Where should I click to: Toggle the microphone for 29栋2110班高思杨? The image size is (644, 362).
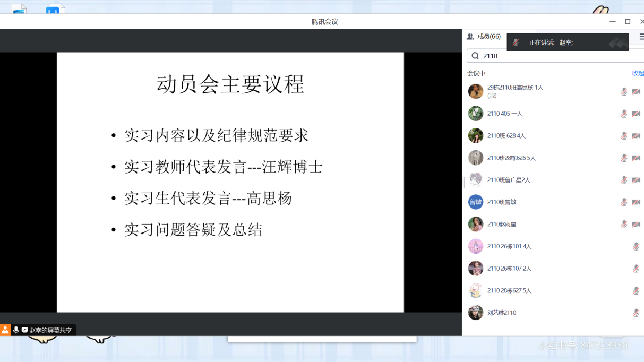[x=624, y=92]
